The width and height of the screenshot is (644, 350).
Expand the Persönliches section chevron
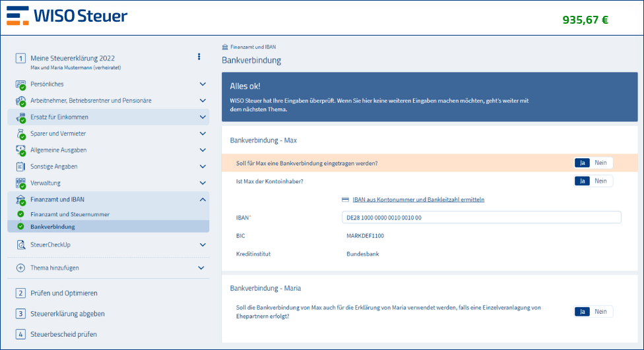203,84
